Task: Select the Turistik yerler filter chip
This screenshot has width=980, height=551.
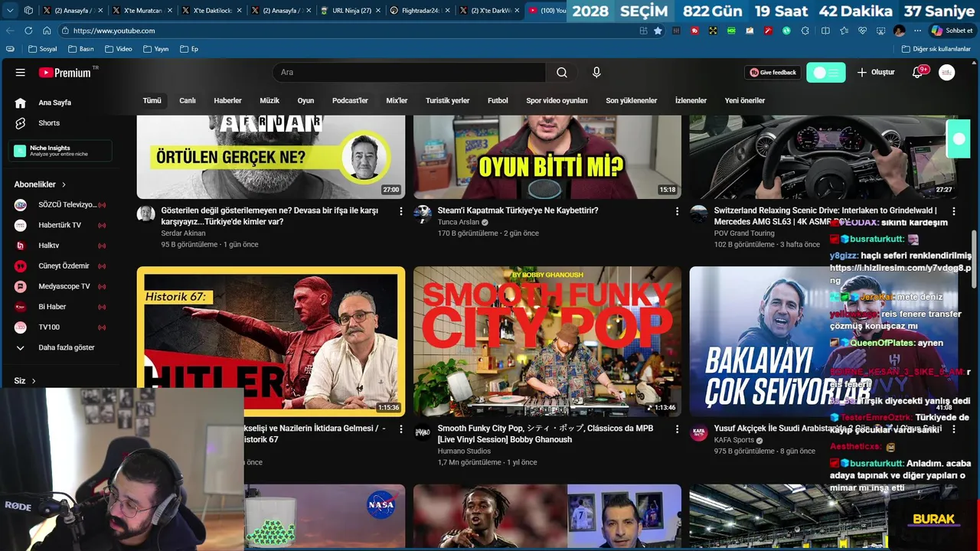Action: click(448, 101)
